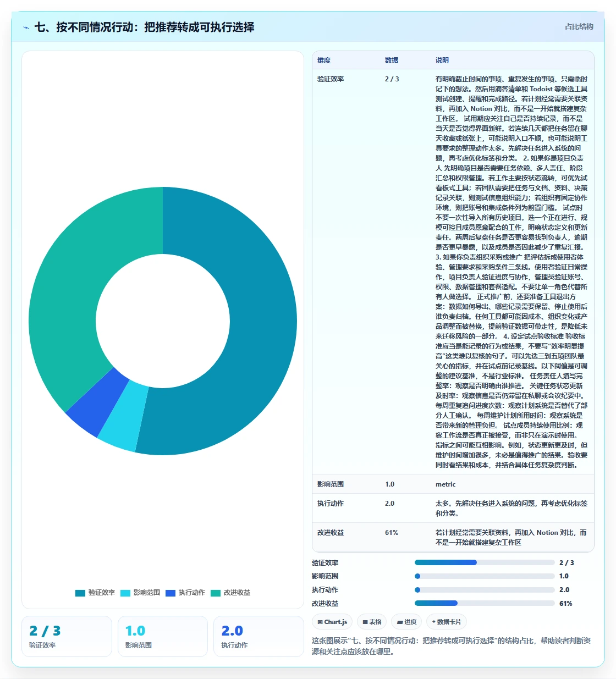Toggle the 影响范围 legend entry
Image resolution: width=616 pixels, height=679 pixels.
click(140, 593)
